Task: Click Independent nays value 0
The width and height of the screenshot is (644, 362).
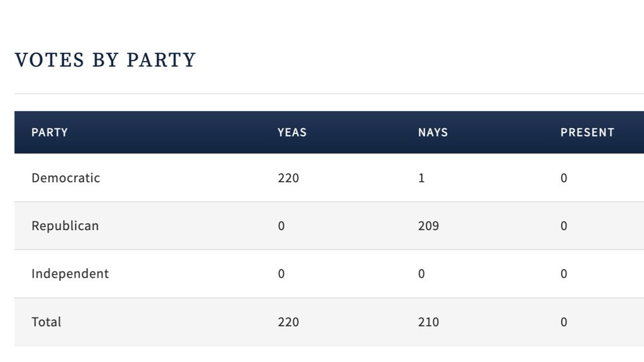Action: [x=421, y=274]
